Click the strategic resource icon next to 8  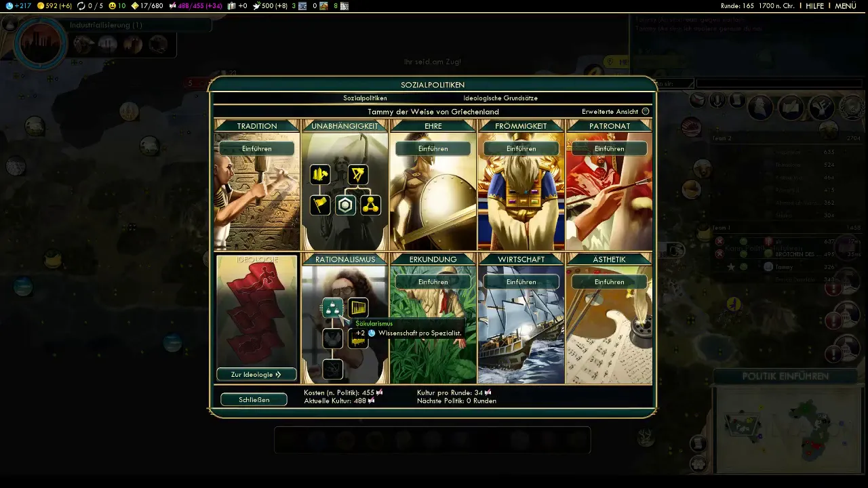click(344, 6)
